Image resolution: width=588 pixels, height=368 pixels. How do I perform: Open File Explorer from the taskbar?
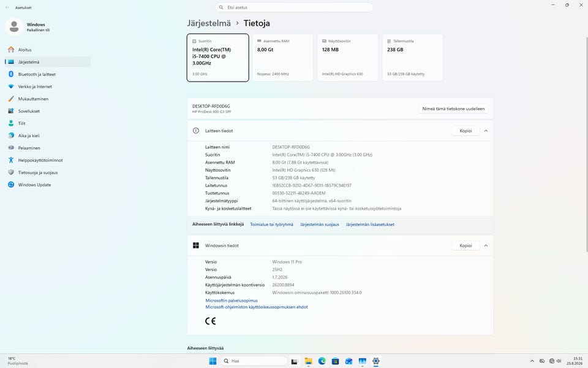pyautogui.click(x=308, y=361)
